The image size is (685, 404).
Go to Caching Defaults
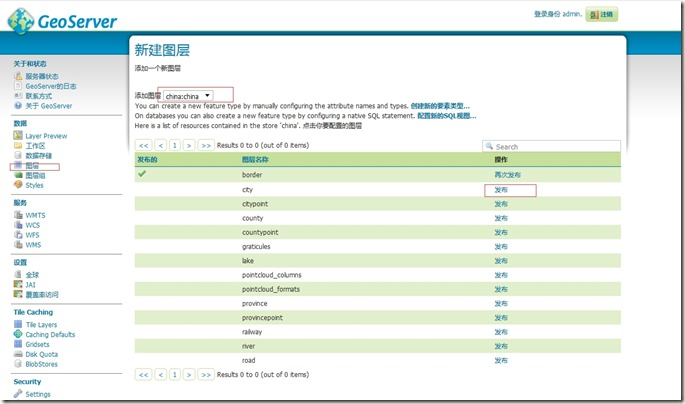click(x=50, y=335)
